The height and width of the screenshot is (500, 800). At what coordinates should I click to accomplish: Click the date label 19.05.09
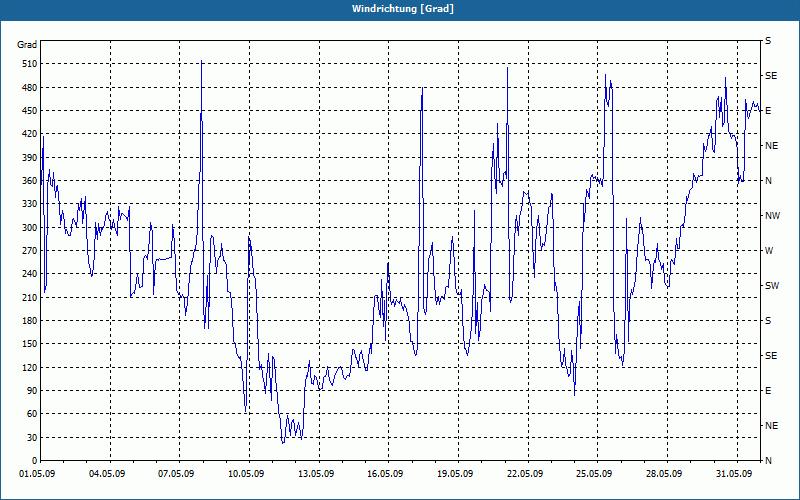coord(455,474)
